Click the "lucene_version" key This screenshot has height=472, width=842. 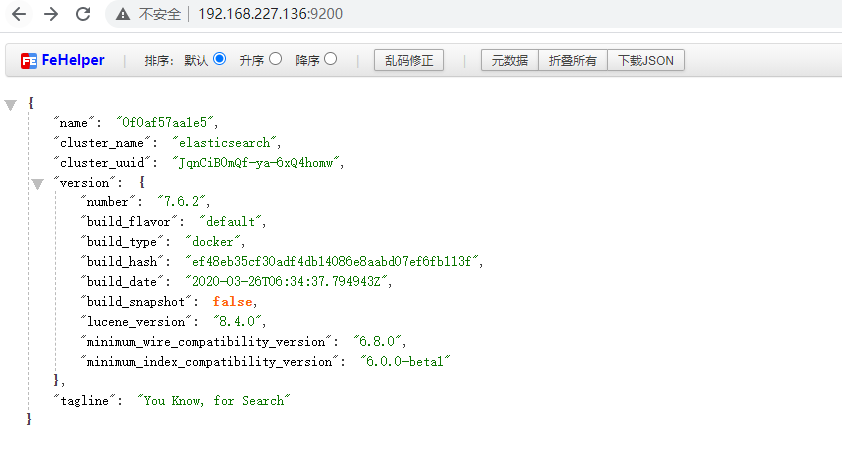(x=135, y=322)
